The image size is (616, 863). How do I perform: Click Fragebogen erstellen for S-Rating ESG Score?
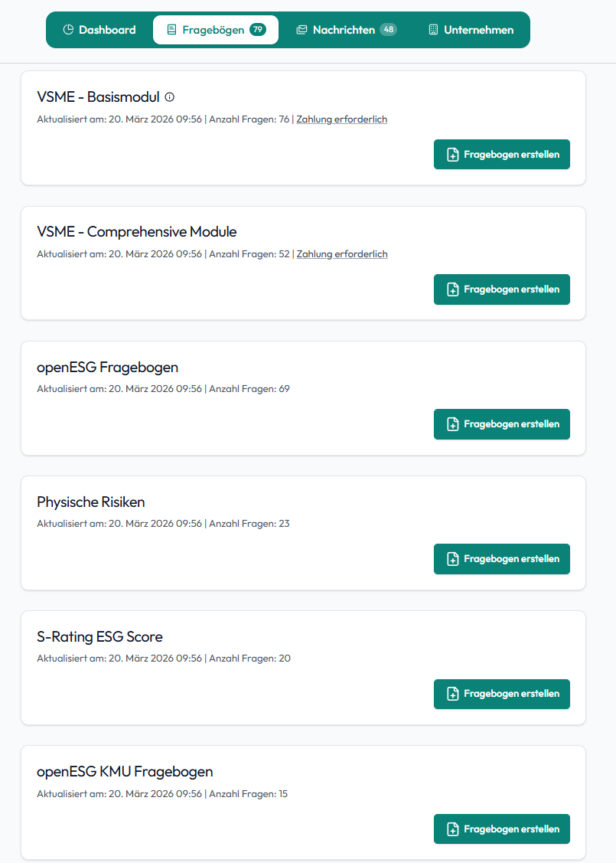[501, 694]
